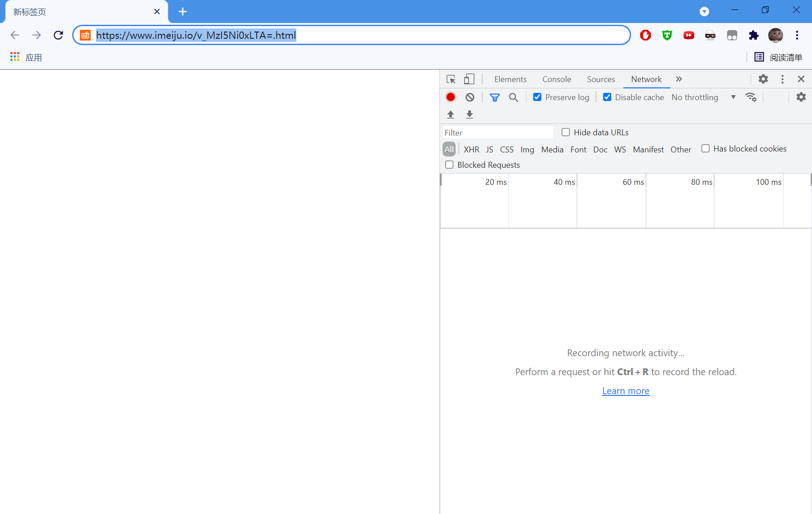Enable Has blocked cookies checkbox
Viewport: 812px width, 514px height.
[x=706, y=148]
